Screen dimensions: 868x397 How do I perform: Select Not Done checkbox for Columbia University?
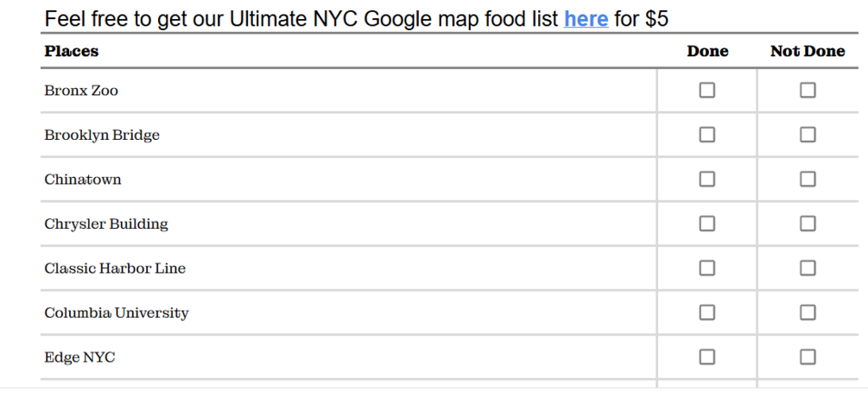click(808, 313)
